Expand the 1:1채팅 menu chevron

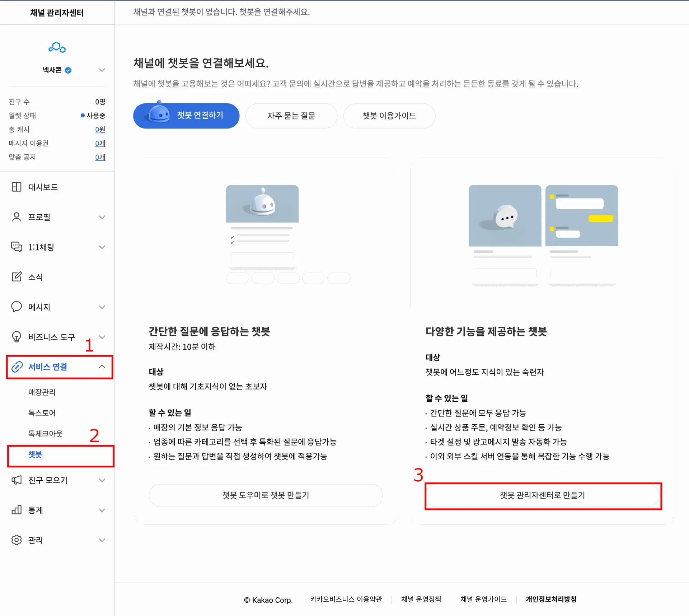[x=102, y=247]
